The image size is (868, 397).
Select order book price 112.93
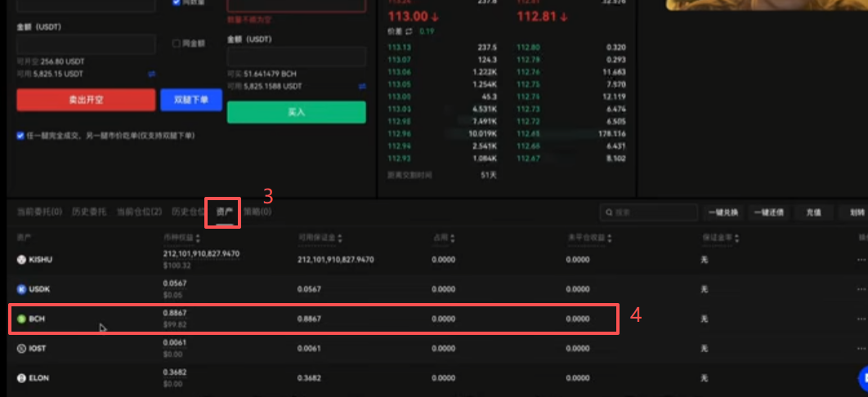point(400,158)
